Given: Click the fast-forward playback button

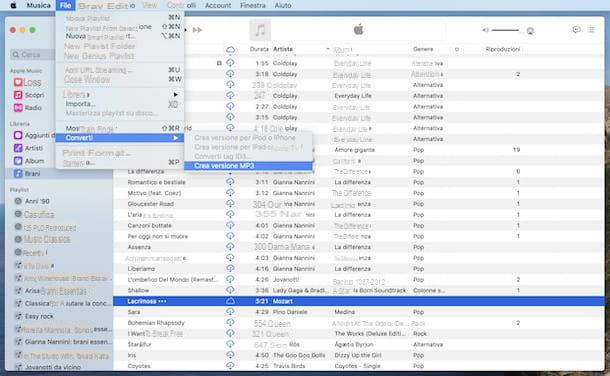Looking at the screenshot, I should coord(197,30).
